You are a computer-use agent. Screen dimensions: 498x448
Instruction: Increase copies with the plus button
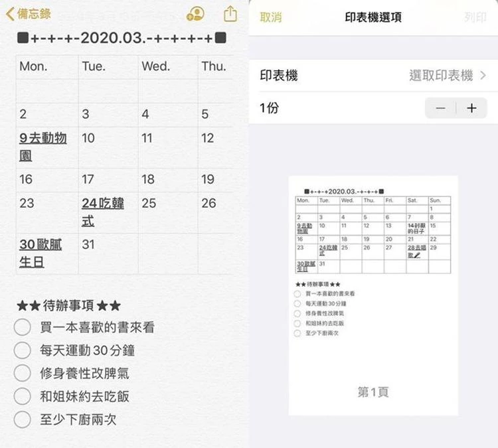(x=471, y=108)
